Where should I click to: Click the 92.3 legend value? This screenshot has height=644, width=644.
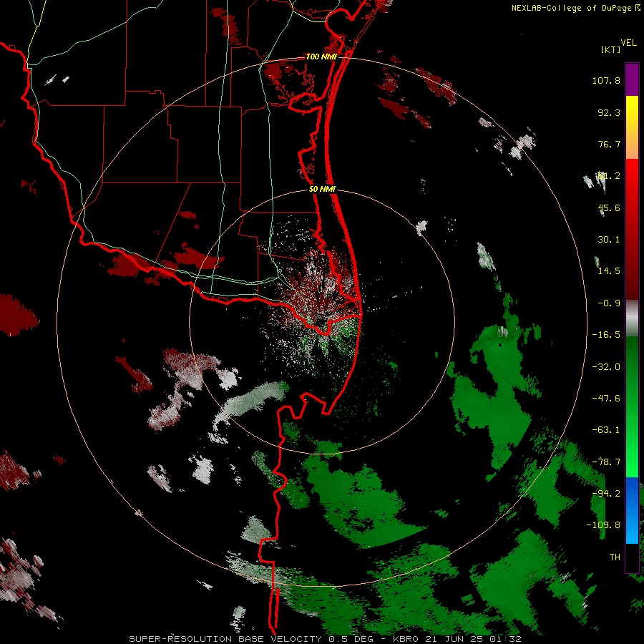(x=609, y=112)
